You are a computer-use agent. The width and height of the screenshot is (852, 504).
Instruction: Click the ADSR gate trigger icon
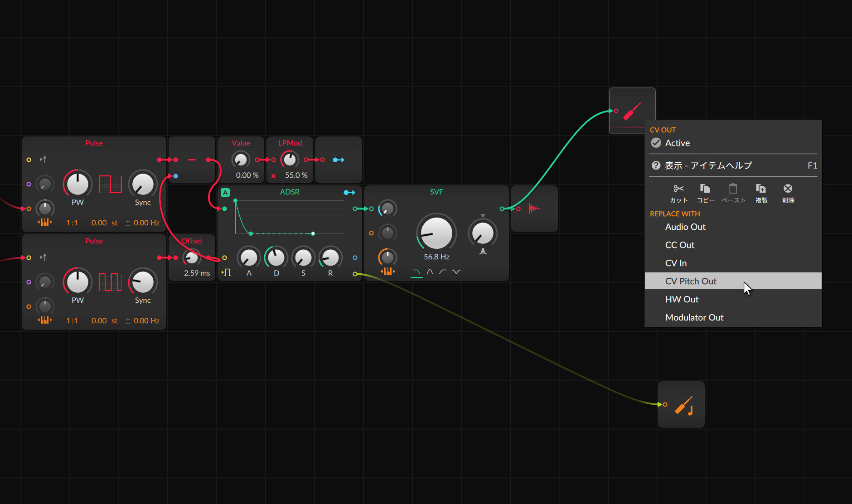[226, 272]
